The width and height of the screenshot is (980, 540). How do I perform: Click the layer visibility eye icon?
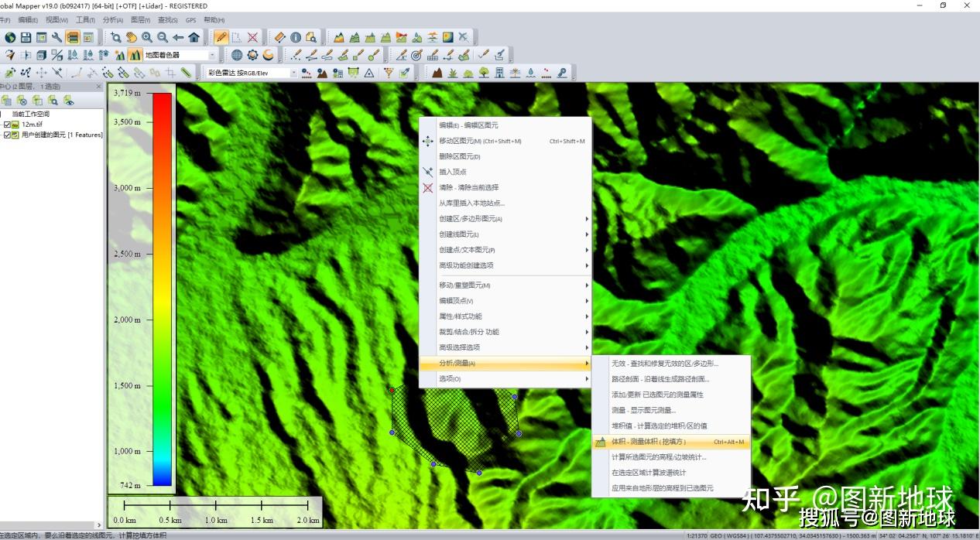[x=68, y=100]
